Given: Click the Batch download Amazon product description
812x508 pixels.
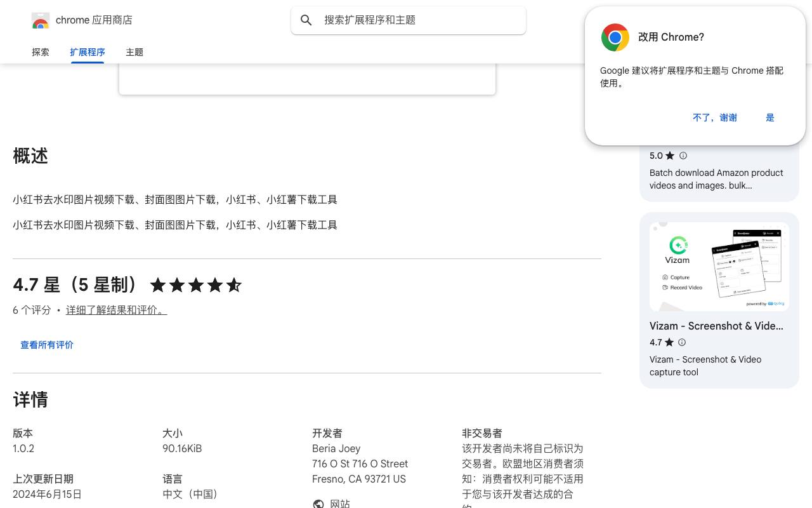Looking at the screenshot, I should point(716,179).
